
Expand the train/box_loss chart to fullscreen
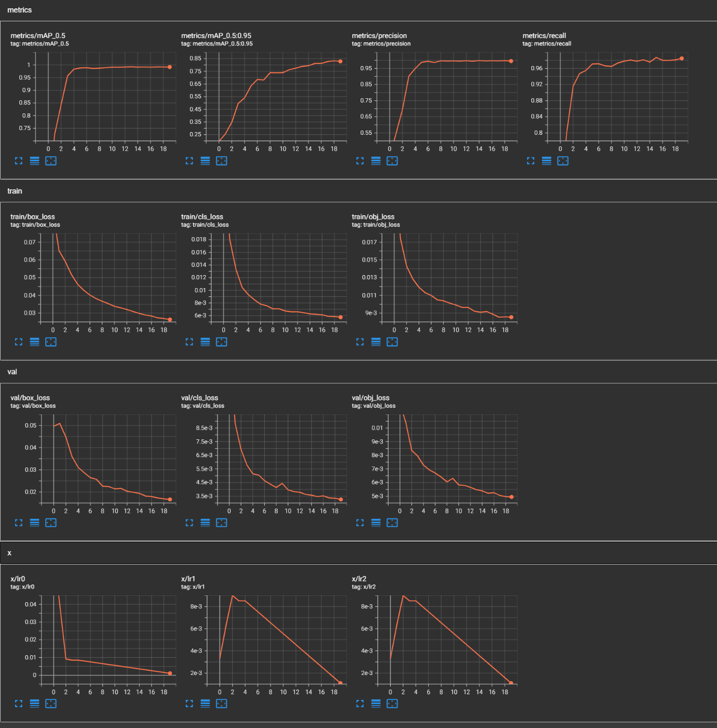tap(19, 342)
